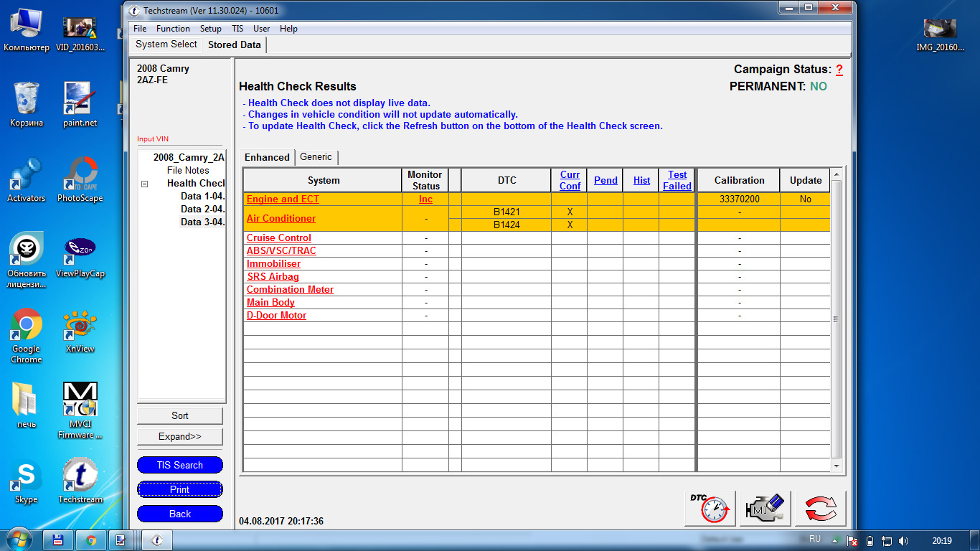This screenshot has width=980, height=551.
Task: Collapse the Health Check tree node
Action: click(x=144, y=184)
